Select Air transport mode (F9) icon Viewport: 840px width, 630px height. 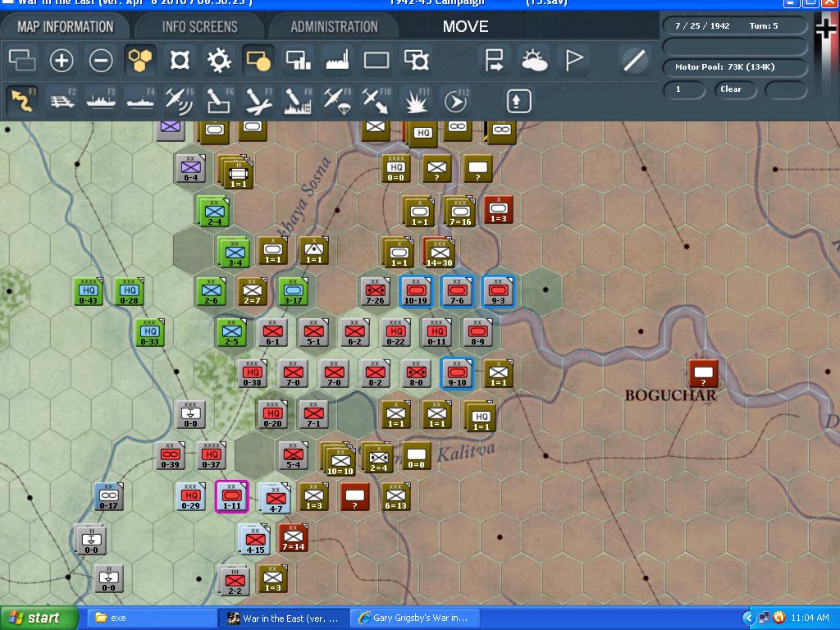[336, 100]
